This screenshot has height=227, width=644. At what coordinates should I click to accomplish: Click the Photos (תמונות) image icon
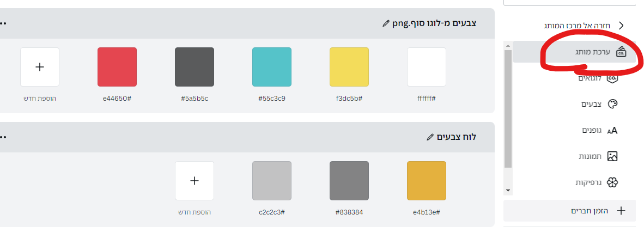tap(612, 156)
